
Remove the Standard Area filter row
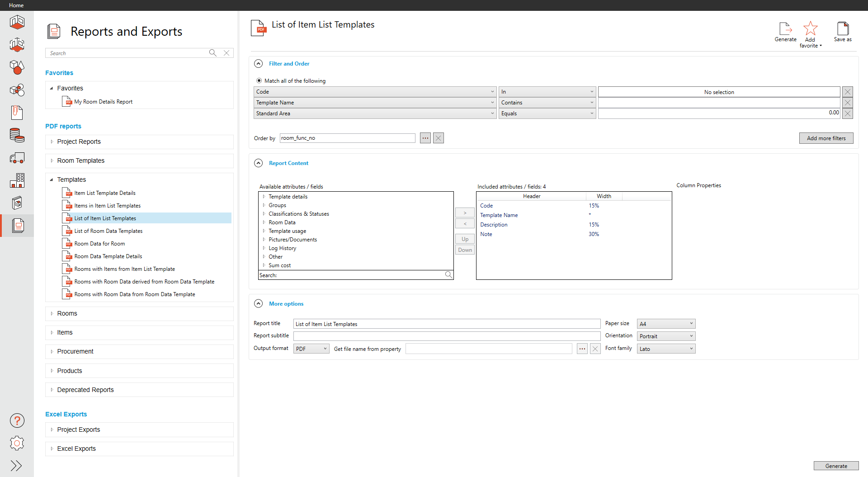848,113
